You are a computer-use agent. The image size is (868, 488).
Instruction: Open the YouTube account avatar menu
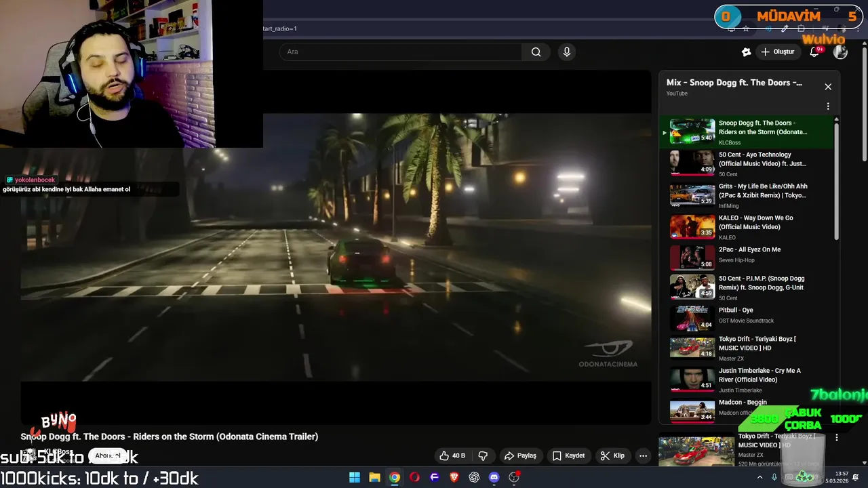[x=840, y=52]
